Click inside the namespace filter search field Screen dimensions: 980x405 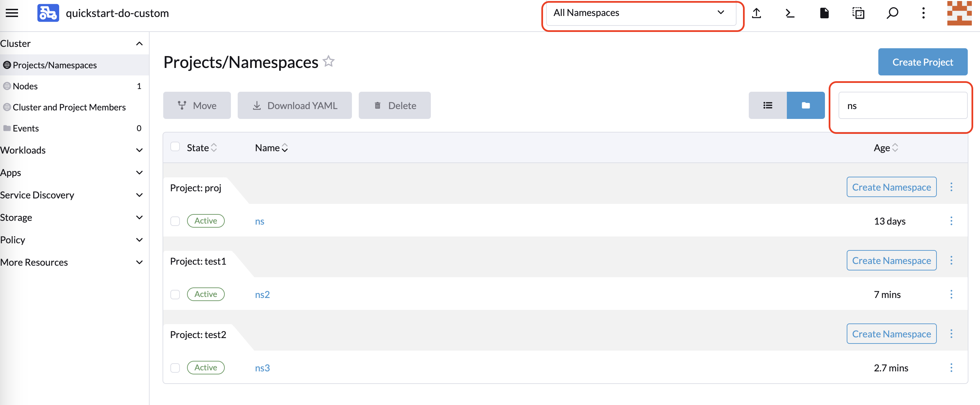tap(902, 106)
